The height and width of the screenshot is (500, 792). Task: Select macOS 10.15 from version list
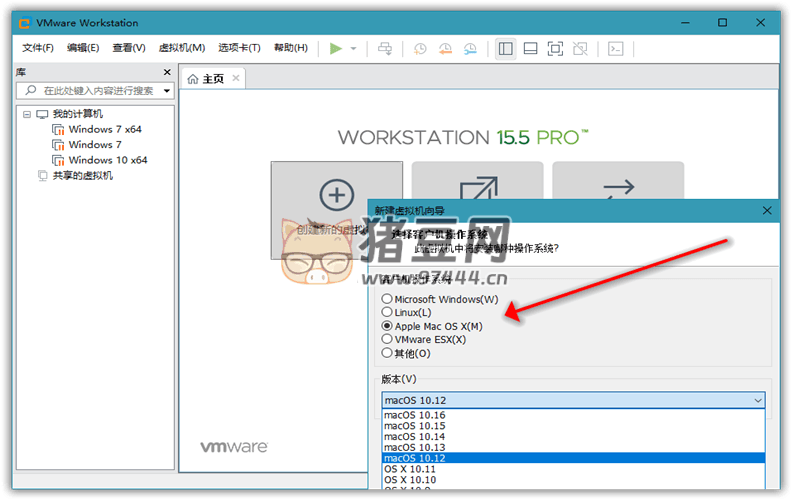click(415, 426)
